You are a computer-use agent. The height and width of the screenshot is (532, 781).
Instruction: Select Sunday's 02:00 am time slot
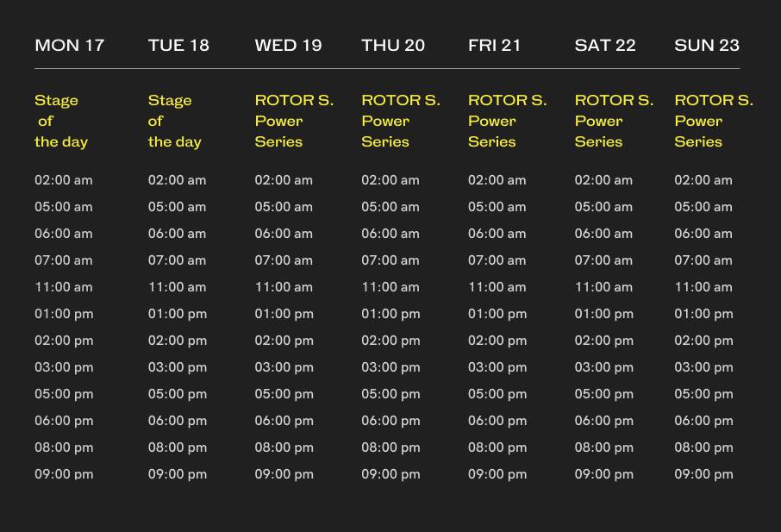pyautogui.click(x=703, y=180)
